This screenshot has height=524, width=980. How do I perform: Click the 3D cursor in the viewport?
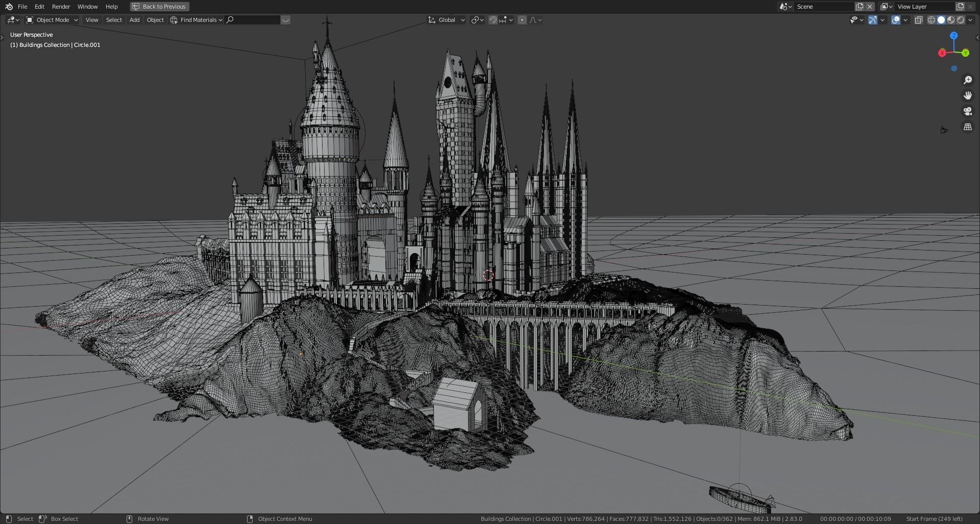pos(488,276)
